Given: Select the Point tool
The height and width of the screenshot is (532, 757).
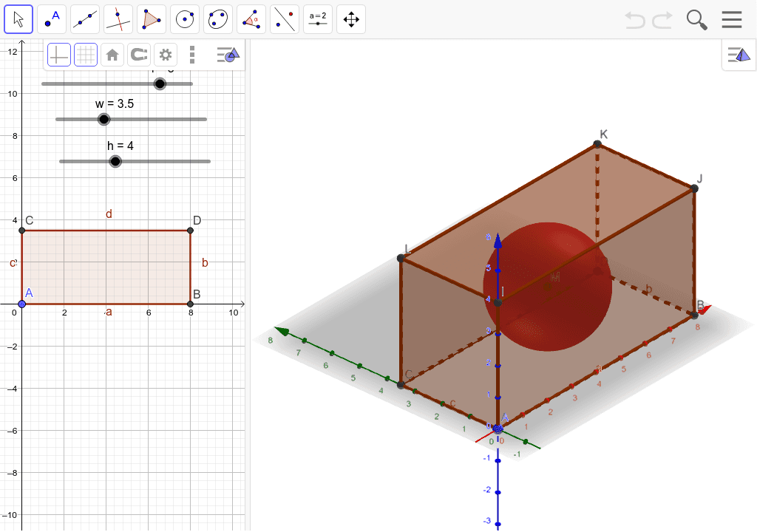Looking at the screenshot, I should click(51, 18).
